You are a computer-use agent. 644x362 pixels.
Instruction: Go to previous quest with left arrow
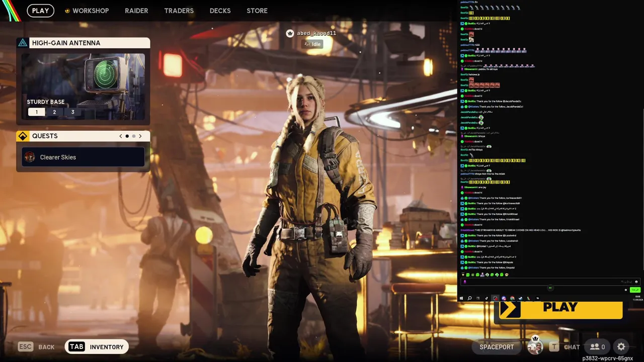120,136
